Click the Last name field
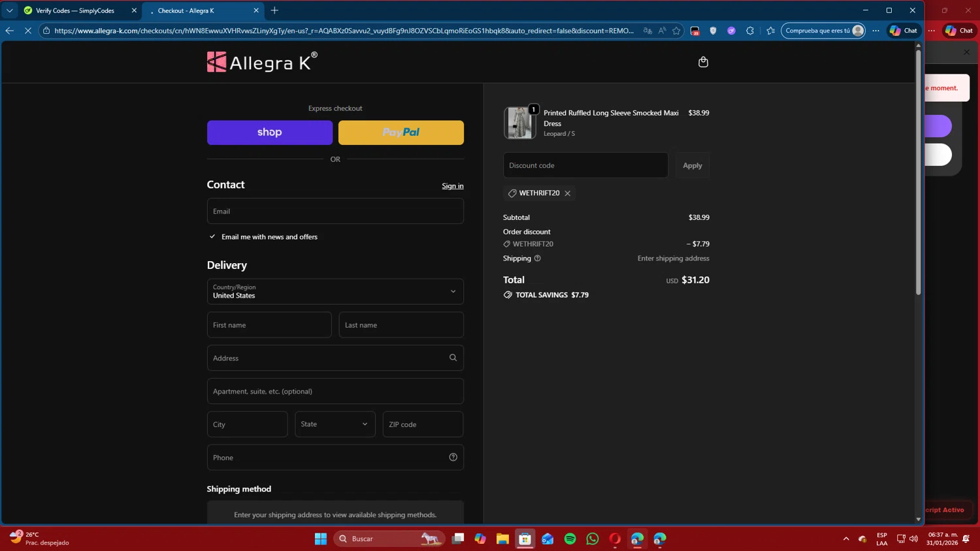Image resolution: width=980 pixels, height=551 pixels. click(x=401, y=325)
